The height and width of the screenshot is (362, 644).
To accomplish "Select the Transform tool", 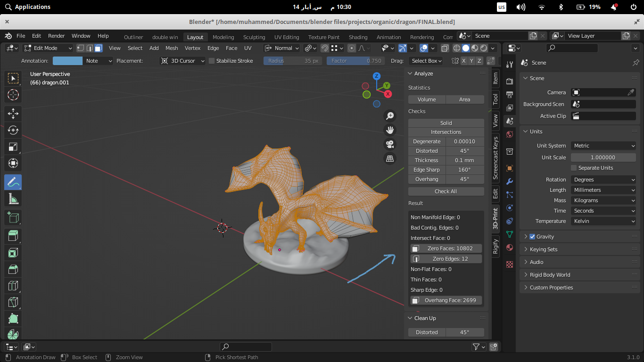I will tap(13, 164).
